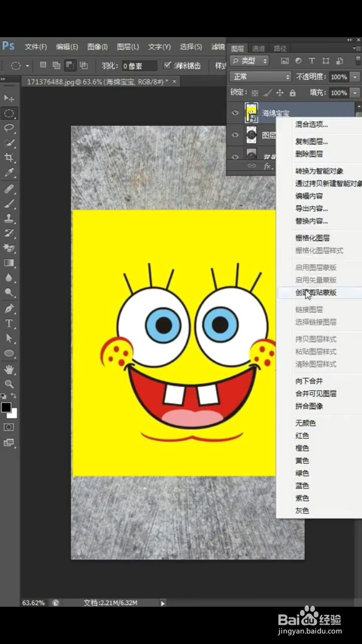Select the Horizontal Type tool
362x644 pixels.
click(x=9, y=323)
